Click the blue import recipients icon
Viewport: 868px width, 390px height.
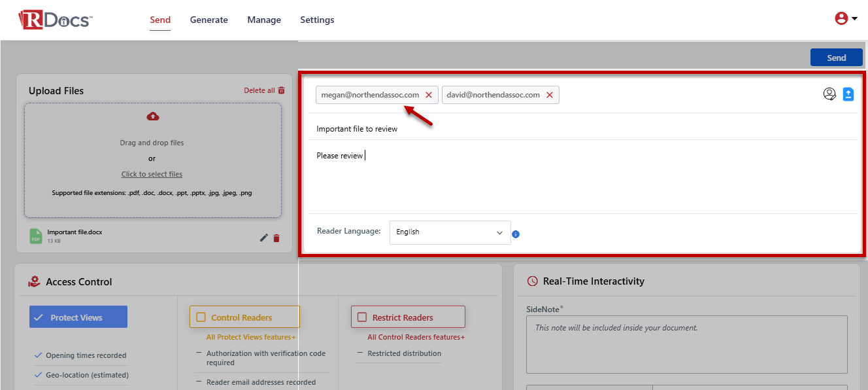pyautogui.click(x=848, y=94)
